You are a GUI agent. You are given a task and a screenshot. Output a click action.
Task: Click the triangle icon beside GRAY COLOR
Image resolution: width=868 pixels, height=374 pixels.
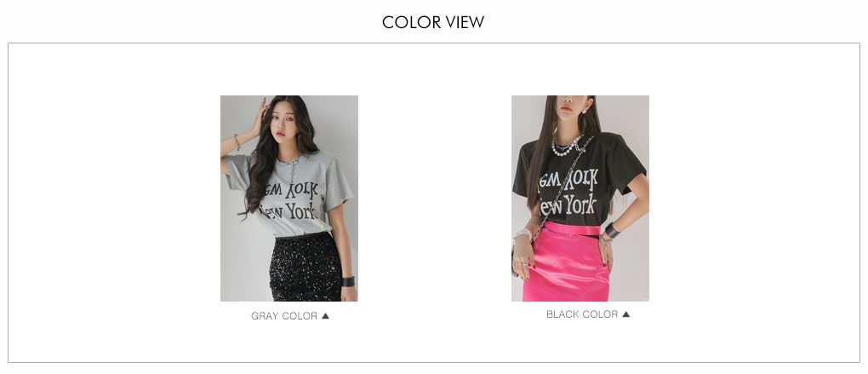pos(325,316)
